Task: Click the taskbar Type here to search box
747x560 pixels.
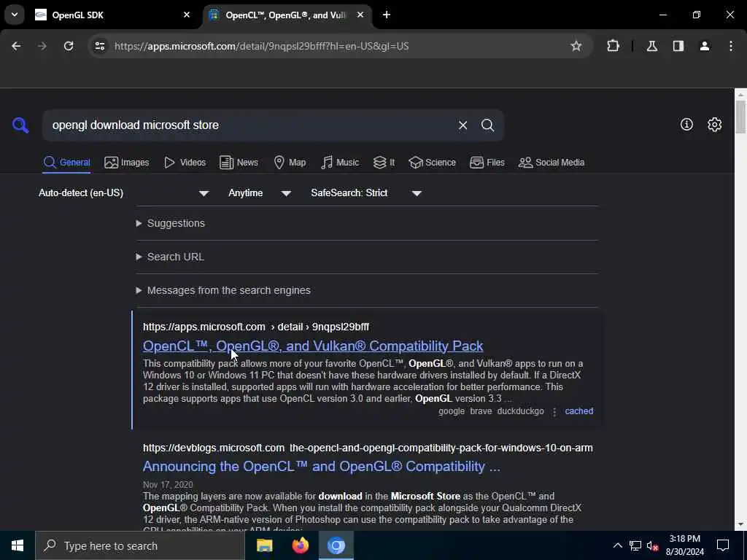Action: click(x=140, y=545)
